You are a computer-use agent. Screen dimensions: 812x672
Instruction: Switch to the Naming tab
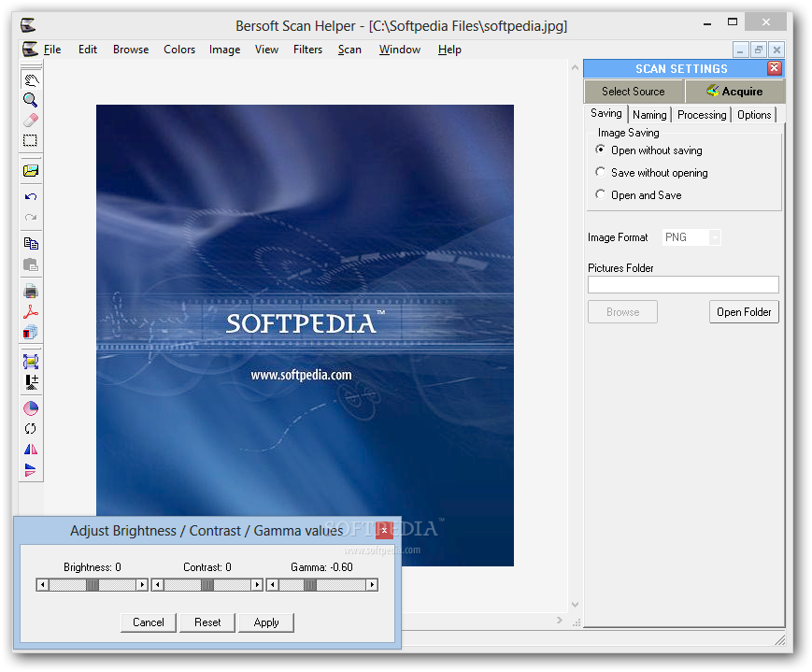649,115
